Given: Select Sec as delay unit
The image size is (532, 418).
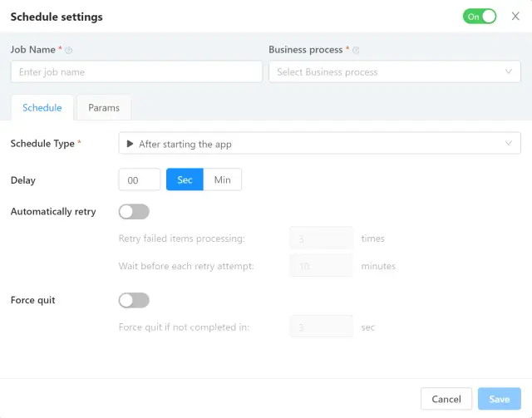Looking at the screenshot, I should click(185, 180).
